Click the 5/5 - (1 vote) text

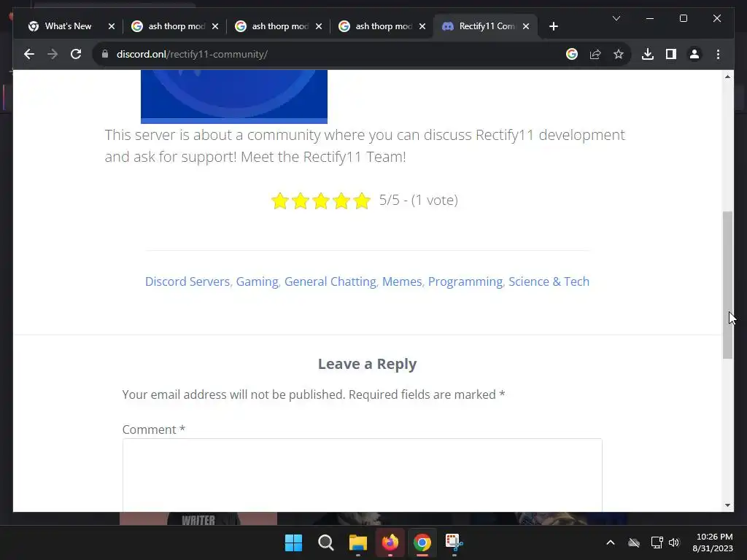pyautogui.click(x=418, y=200)
